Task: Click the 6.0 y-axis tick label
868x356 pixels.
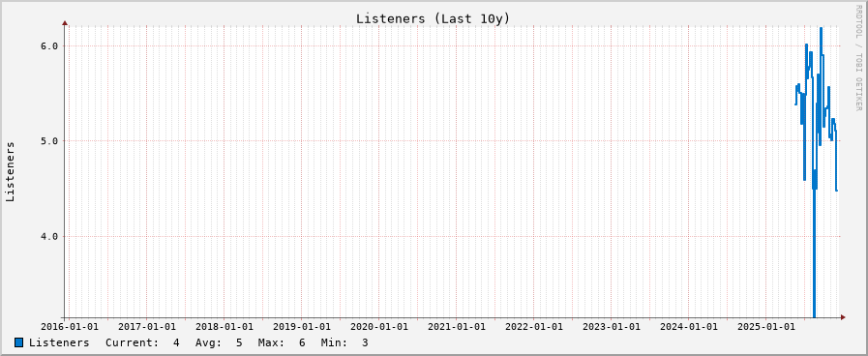Action: pyautogui.click(x=48, y=46)
